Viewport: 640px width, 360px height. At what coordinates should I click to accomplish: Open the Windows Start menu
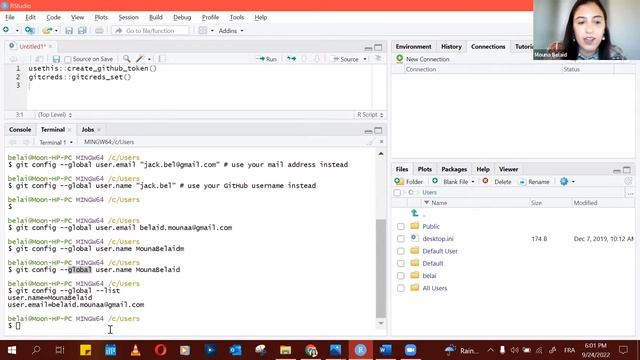pos(11,350)
